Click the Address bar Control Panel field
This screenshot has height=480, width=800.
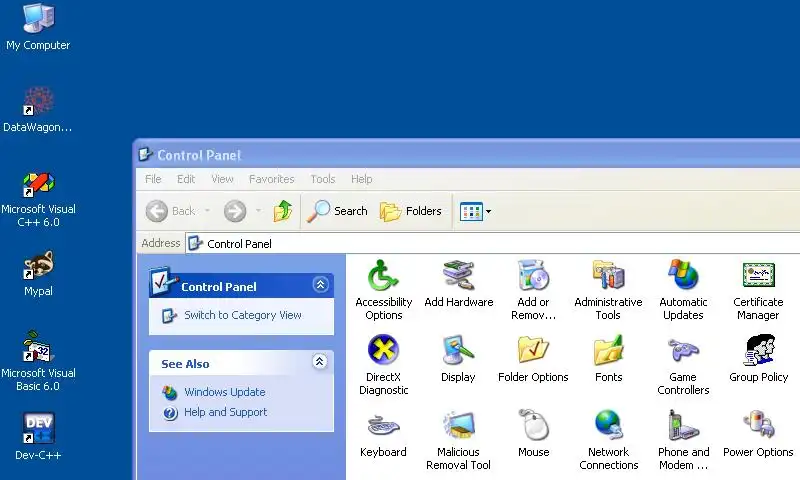click(492, 244)
